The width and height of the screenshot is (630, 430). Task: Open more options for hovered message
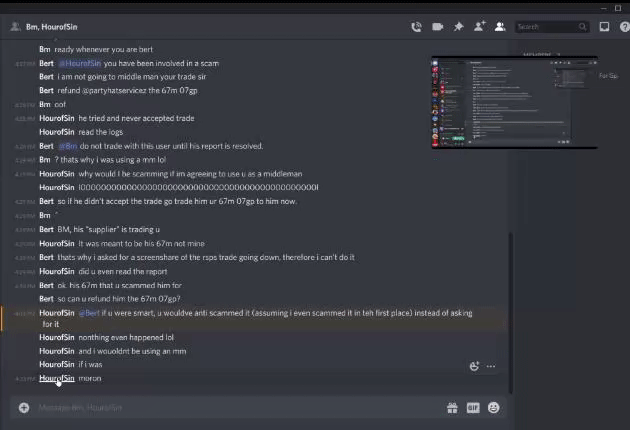click(491, 366)
